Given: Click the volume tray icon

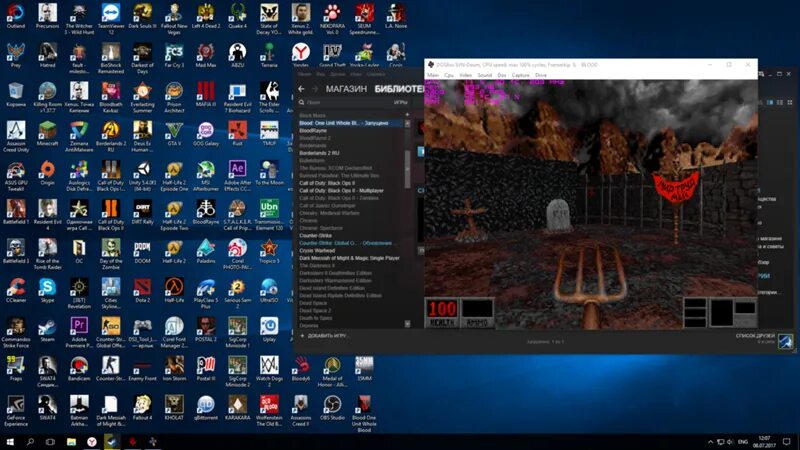Looking at the screenshot, I should pos(730,441).
